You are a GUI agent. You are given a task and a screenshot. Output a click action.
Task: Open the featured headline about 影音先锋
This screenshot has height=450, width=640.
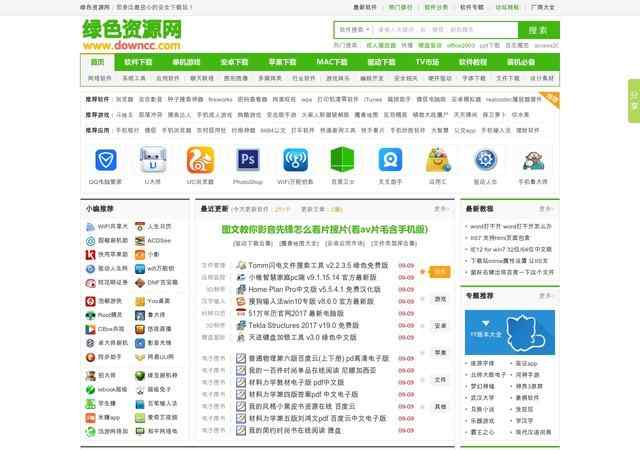324,229
